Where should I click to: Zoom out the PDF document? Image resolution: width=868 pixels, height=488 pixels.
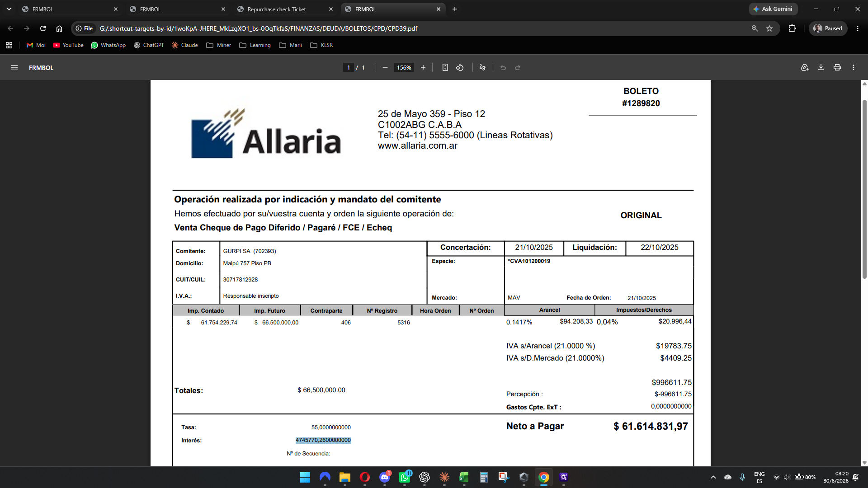coord(385,68)
